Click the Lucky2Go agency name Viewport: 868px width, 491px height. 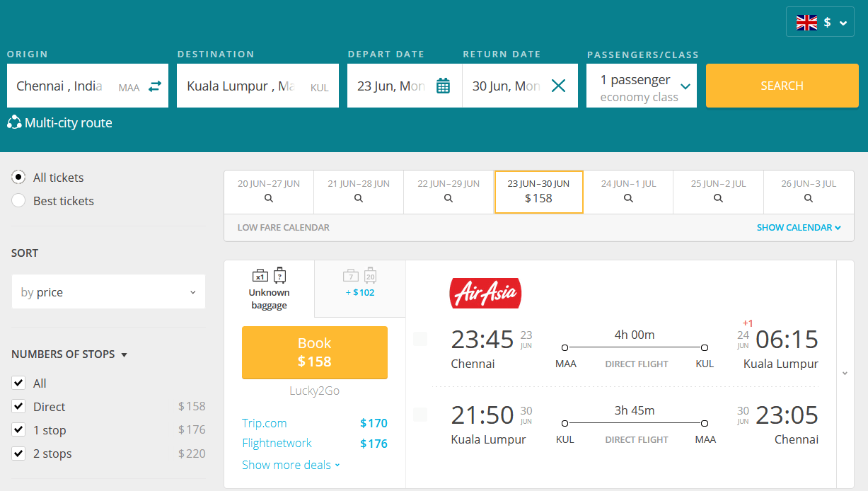(x=315, y=391)
